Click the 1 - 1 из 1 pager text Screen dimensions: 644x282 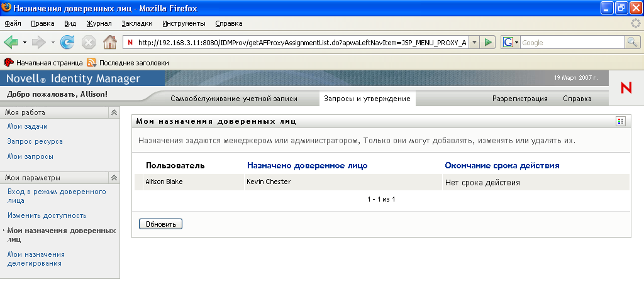click(x=381, y=200)
